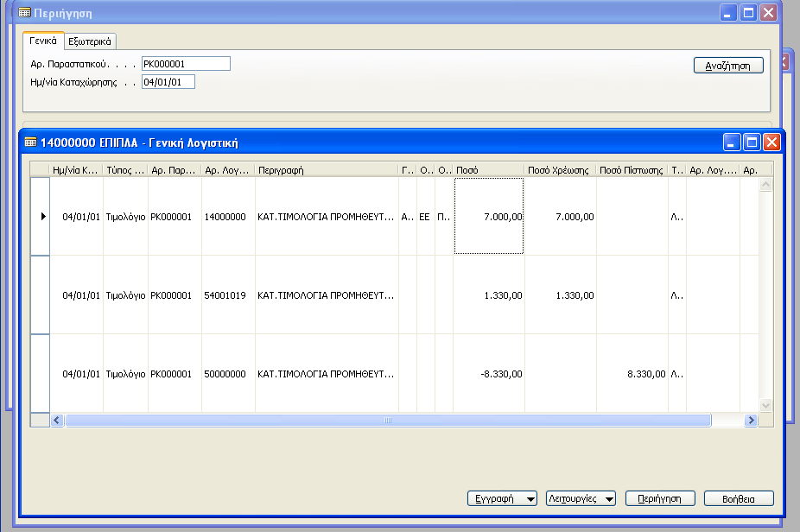This screenshot has height=532, width=800.
Task: Click the Ημ/νία Καταχώρησης field 04/01/01
Action: [x=168, y=82]
